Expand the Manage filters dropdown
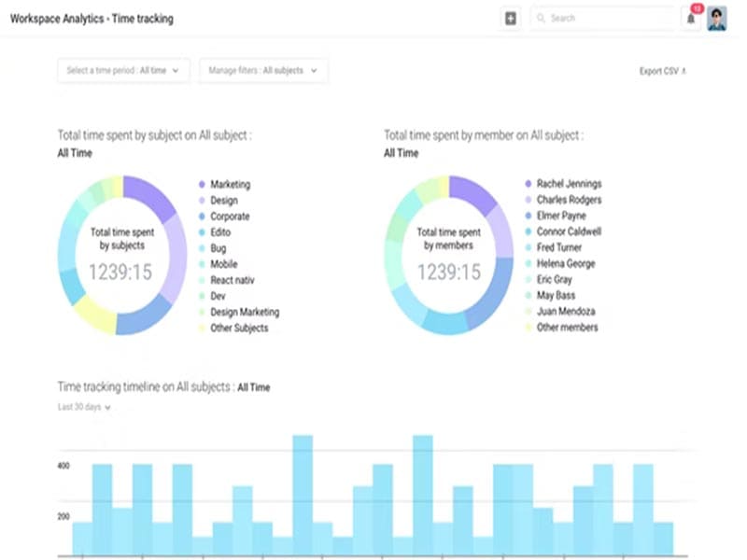 [x=263, y=71]
